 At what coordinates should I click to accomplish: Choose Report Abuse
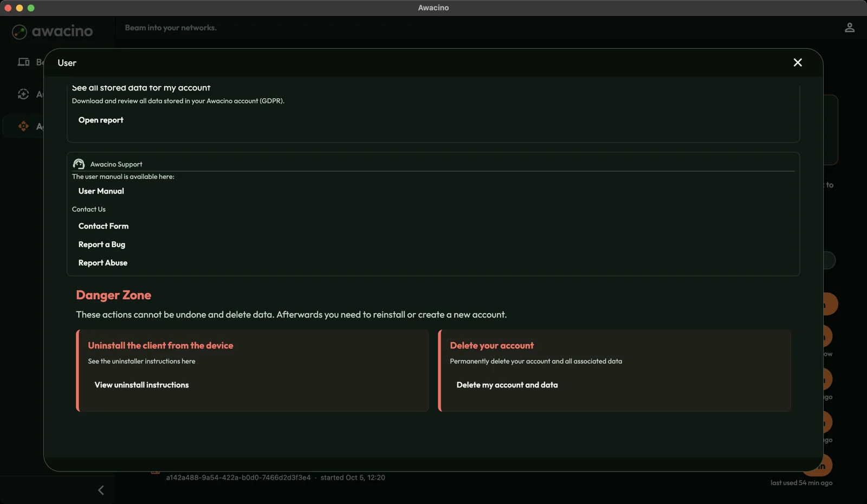(103, 263)
